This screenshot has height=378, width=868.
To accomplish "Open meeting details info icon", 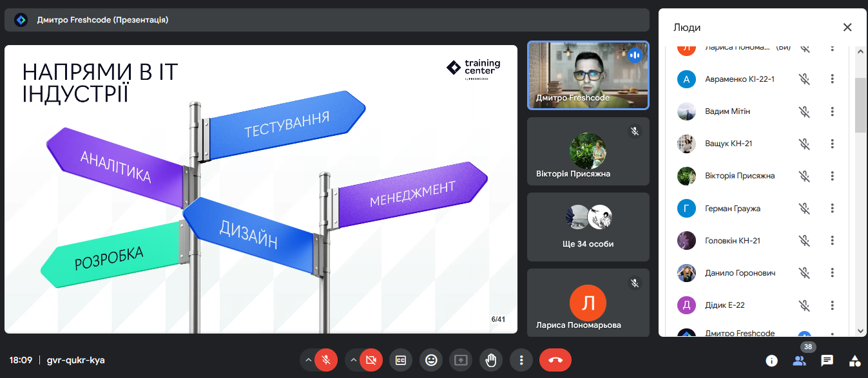I will click(x=771, y=361).
